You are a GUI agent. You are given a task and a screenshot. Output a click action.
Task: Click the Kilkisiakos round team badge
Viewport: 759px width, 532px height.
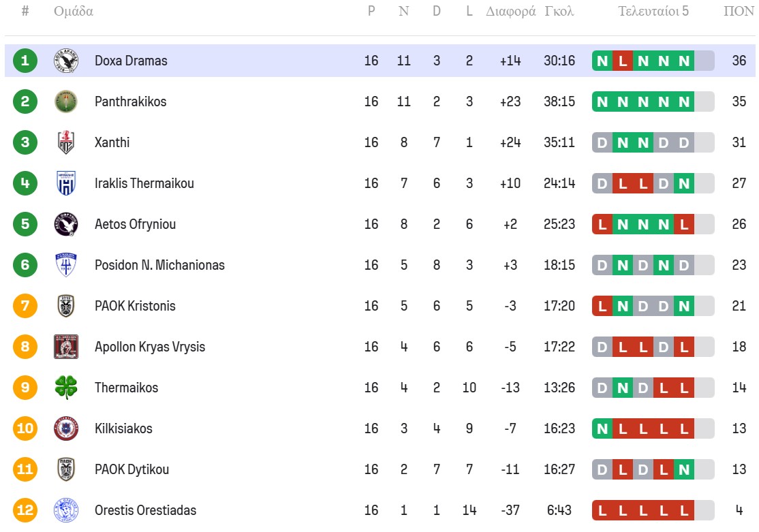pyautogui.click(x=66, y=428)
